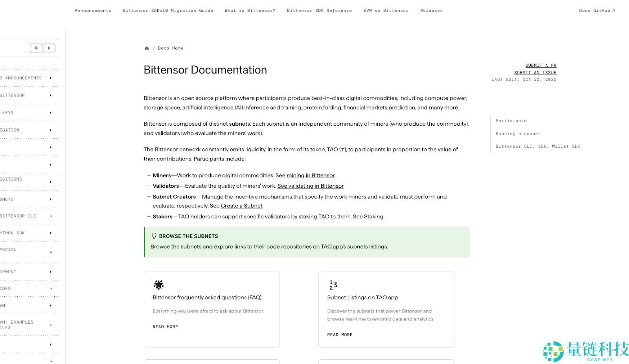This screenshot has width=629, height=364.
Task: Expand the Keys sidebar section
Action: pos(51,113)
